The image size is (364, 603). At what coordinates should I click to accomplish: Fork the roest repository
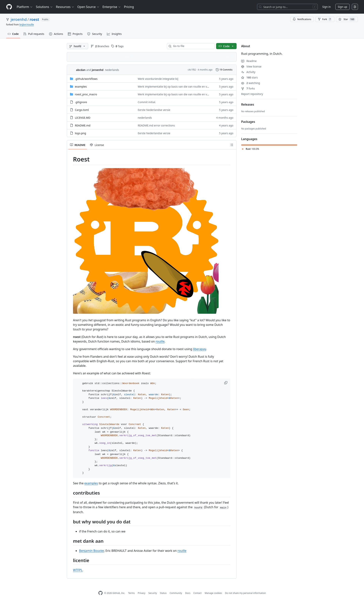[x=325, y=19]
